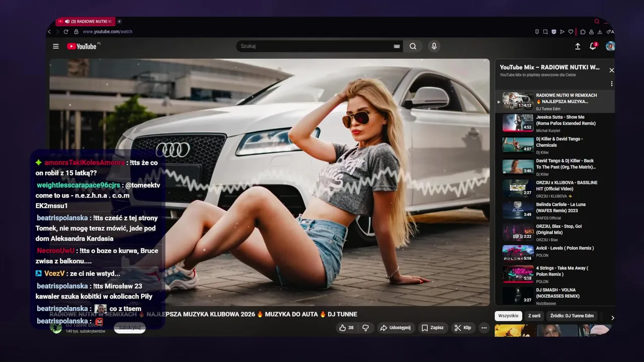Open more actions three-dot menu under video

(x=484, y=328)
